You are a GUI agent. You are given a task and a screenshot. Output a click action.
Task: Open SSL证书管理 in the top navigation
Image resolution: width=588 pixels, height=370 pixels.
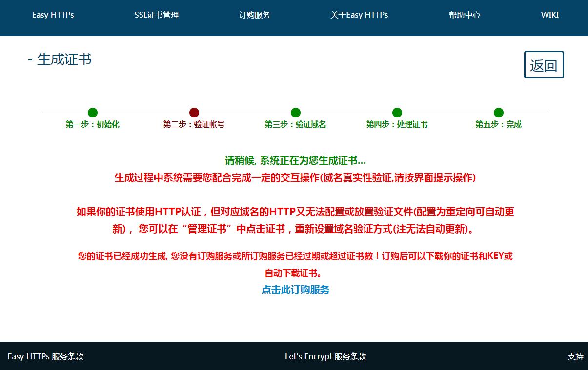click(157, 15)
